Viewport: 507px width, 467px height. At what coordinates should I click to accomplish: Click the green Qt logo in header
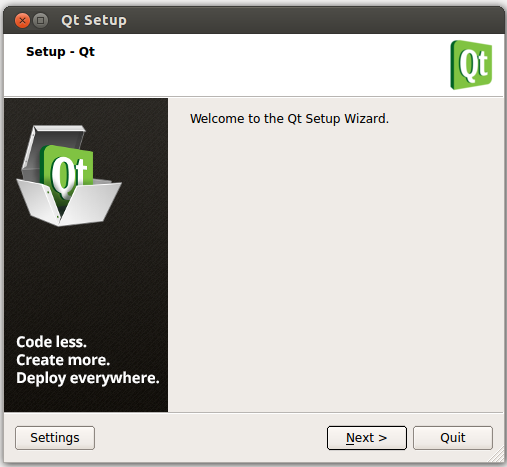471,65
